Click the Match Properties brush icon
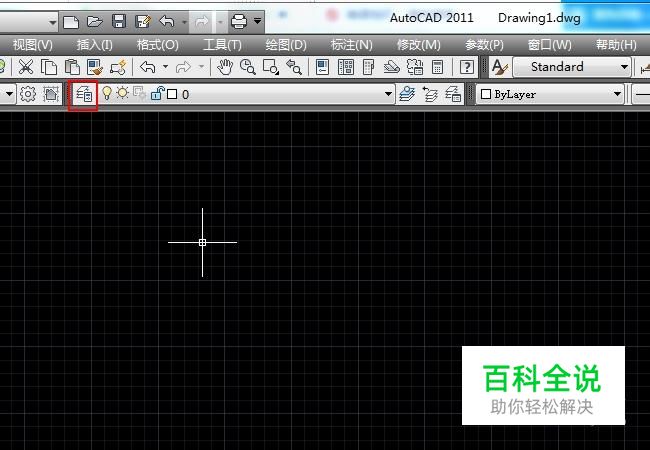The height and width of the screenshot is (450, 650). (95, 67)
